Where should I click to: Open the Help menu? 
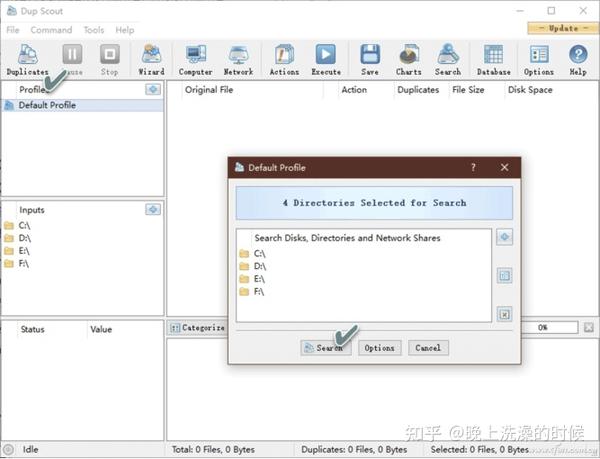125,30
